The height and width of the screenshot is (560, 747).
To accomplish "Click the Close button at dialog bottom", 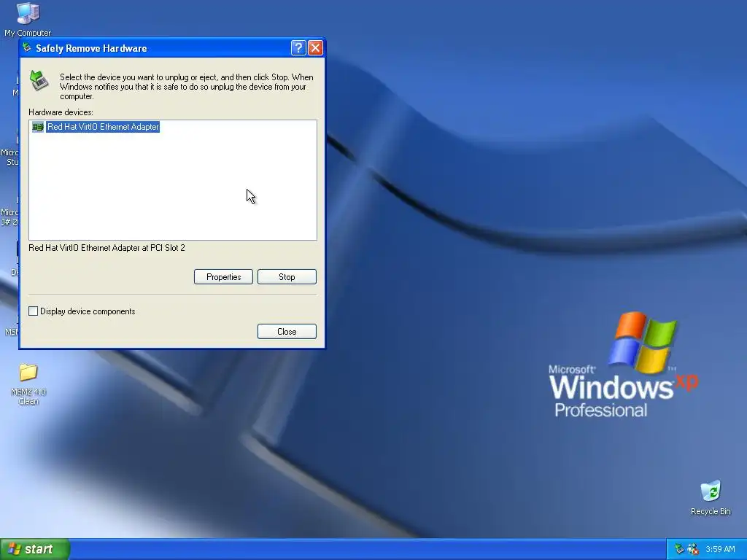I will 287,332.
